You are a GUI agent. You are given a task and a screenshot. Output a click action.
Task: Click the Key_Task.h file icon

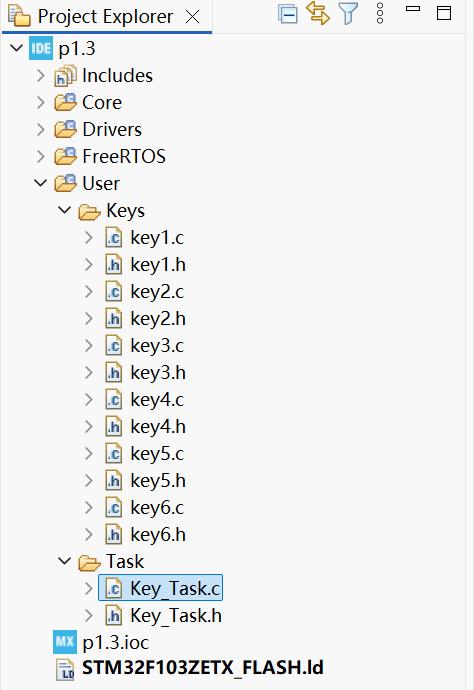point(114,615)
